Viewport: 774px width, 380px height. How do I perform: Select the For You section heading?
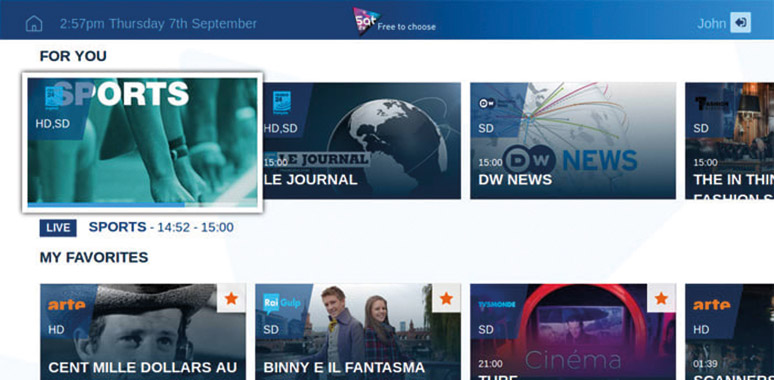tap(73, 56)
